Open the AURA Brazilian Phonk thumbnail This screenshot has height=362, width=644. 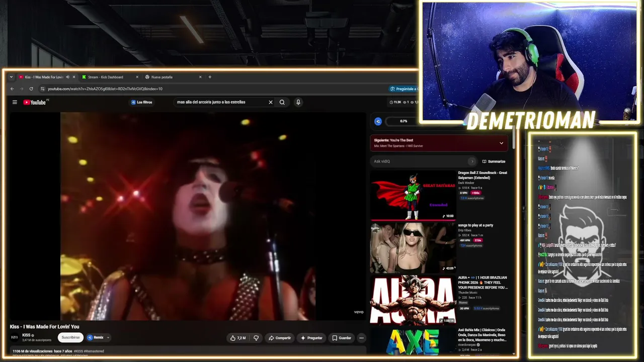(413, 300)
